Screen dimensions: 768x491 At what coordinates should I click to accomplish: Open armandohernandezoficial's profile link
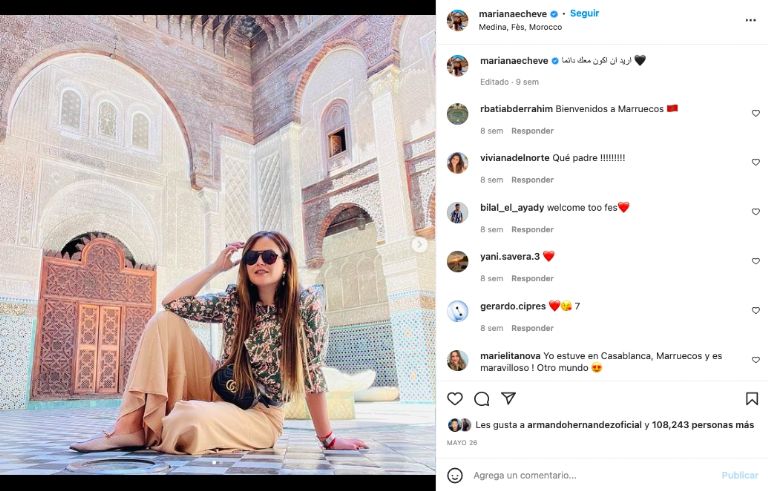(x=566, y=424)
